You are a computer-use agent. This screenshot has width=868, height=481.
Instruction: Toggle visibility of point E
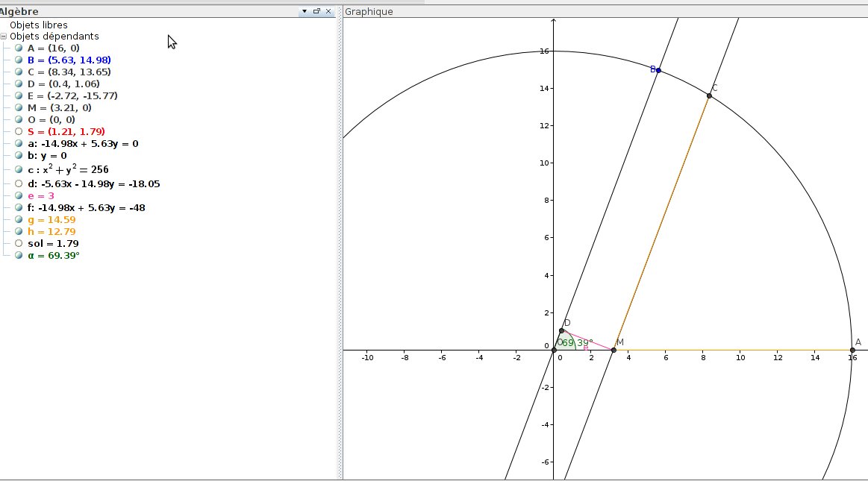(x=19, y=95)
